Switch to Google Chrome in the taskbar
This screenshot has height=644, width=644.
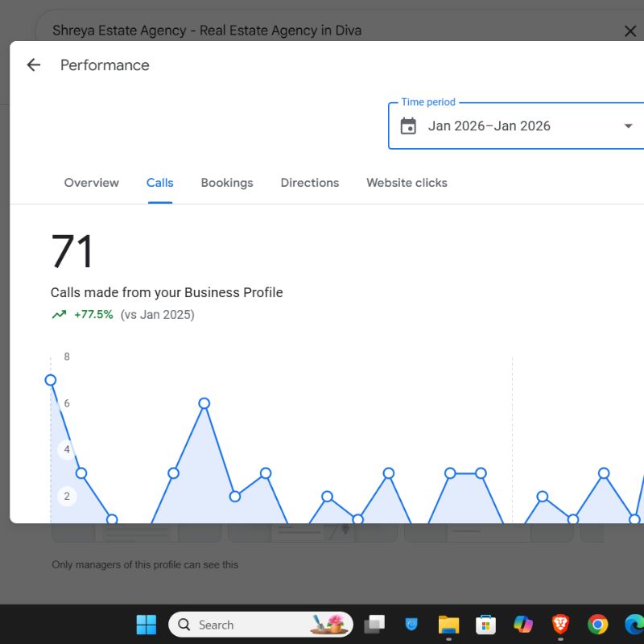click(x=597, y=625)
